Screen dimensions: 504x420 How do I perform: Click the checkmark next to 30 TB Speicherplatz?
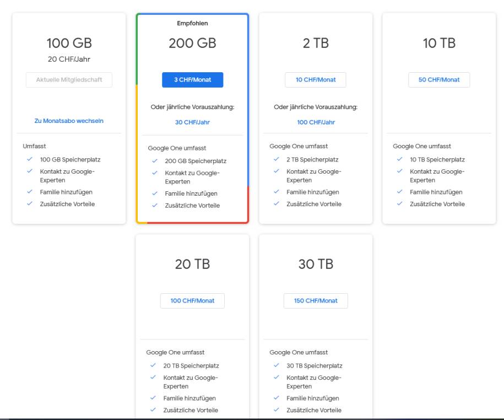click(276, 365)
